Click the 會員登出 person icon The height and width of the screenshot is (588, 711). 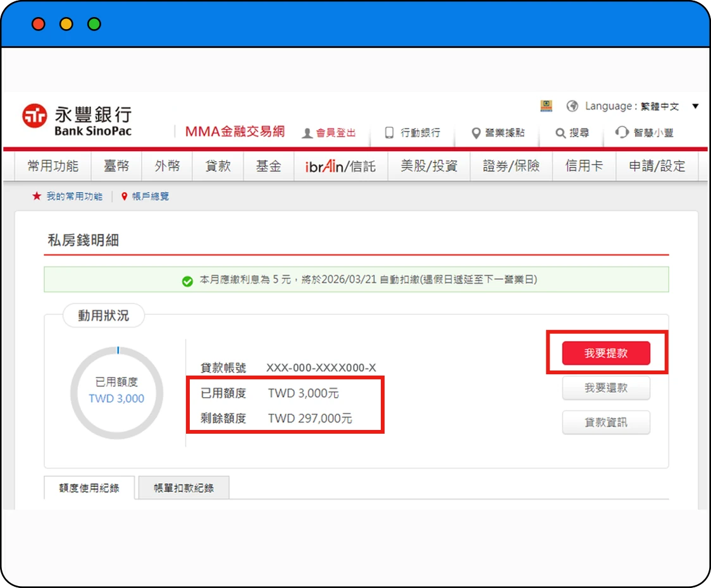point(307,133)
